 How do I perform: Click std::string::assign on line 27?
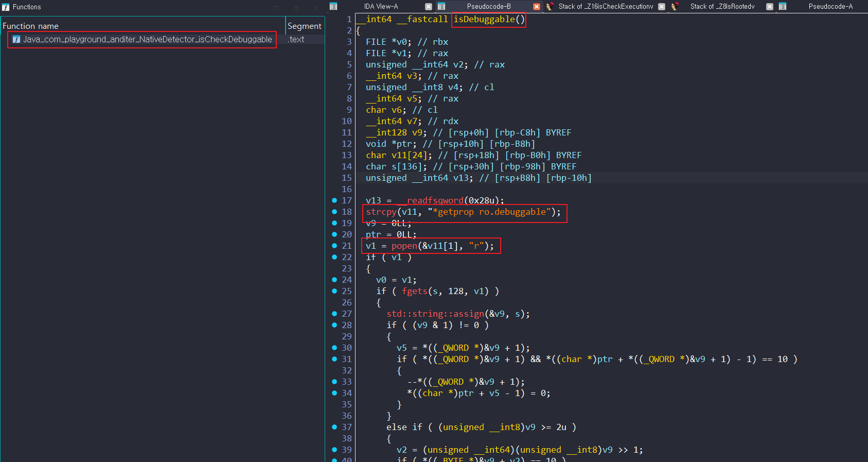pos(435,314)
